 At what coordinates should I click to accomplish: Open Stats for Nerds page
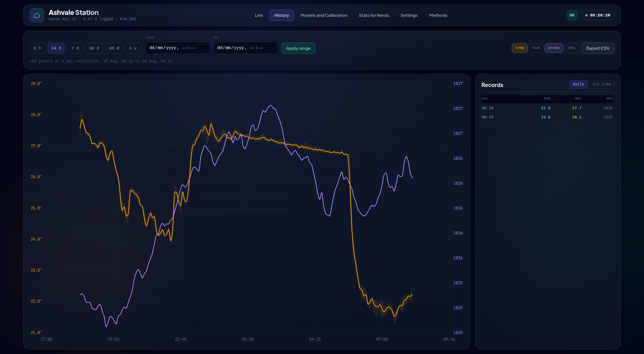click(374, 15)
